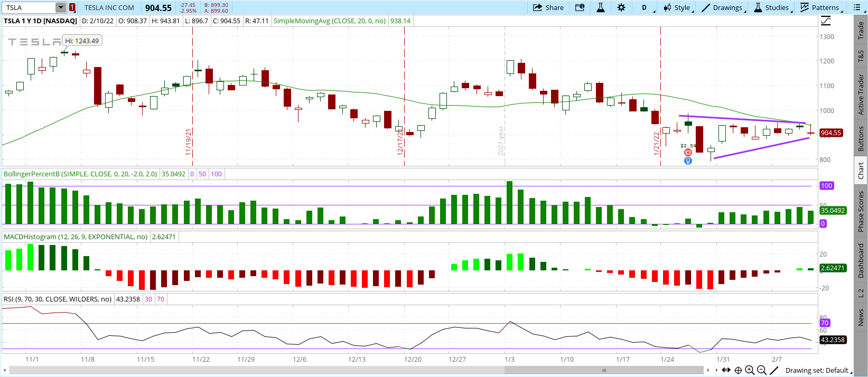This screenshot has width=868, height=377.
Task: Click the RSI study label
Action: click(58, 299)
